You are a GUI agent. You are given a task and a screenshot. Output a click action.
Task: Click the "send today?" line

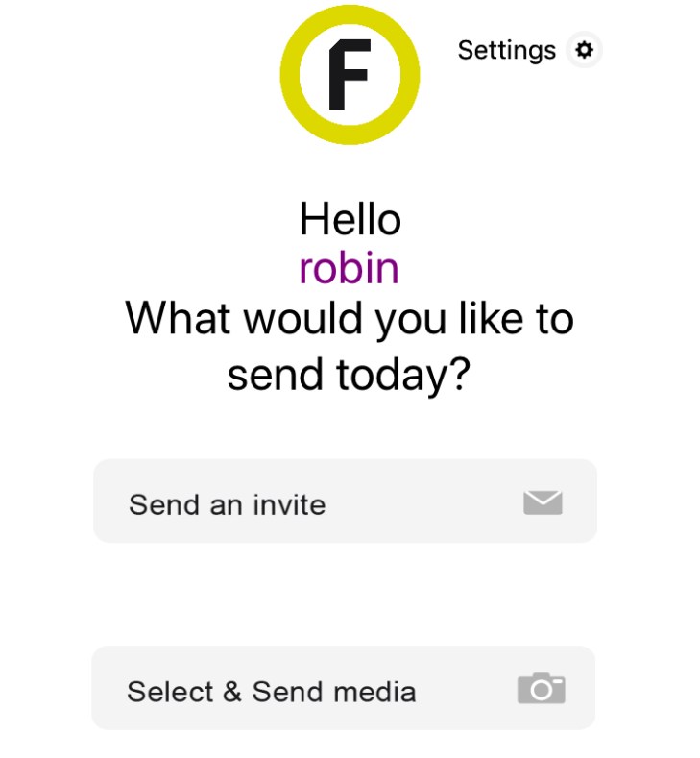(x=350, y=375)
